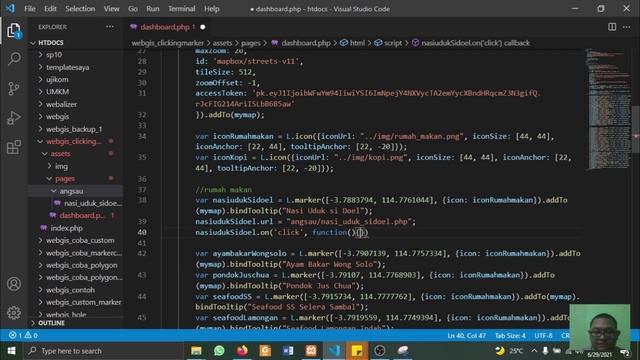
Task: Open the File menu
Action: [x=30, y=9]
